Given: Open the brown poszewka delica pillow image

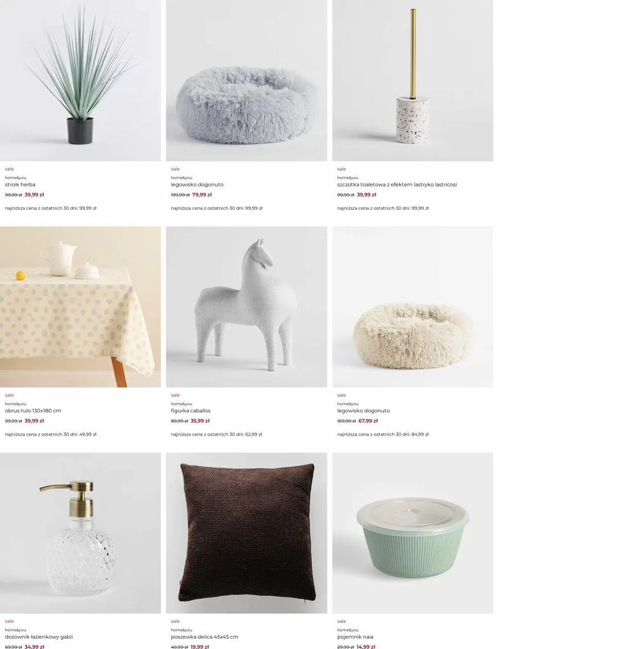Looking at the screenshot, I should point(246,533).
